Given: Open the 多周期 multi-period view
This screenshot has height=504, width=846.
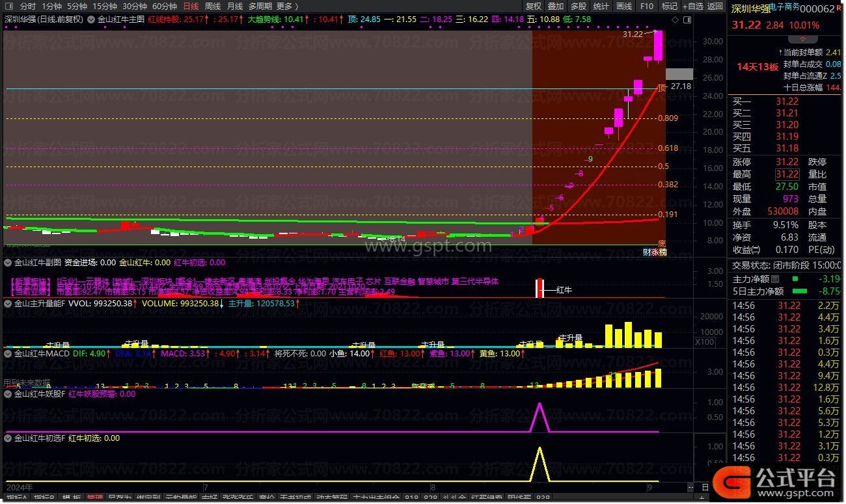Looking at the screenshot, I should (x=260, y=6).
